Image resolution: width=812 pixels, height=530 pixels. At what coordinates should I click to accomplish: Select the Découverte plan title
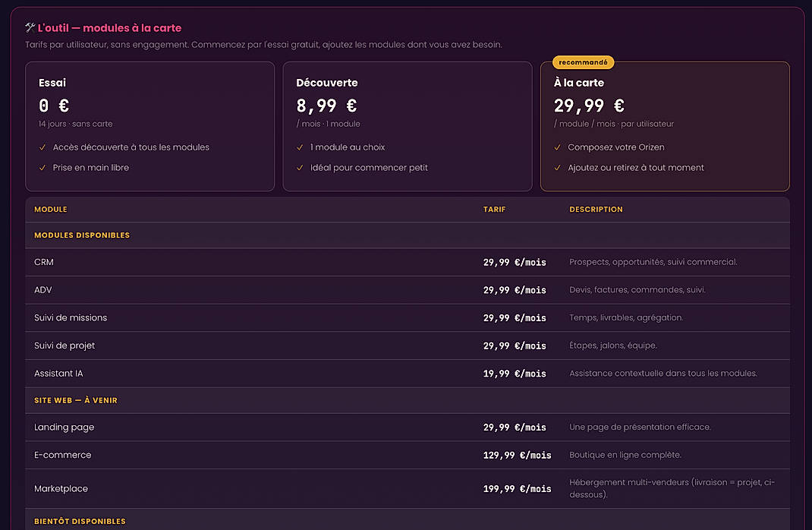tap(327, 83)
